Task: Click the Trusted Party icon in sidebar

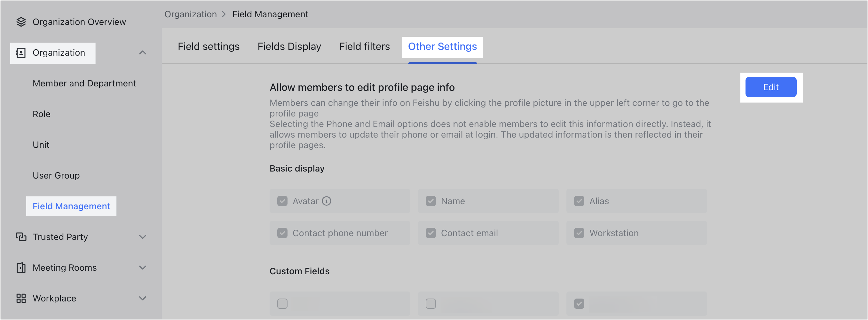Action: point(21,237)
